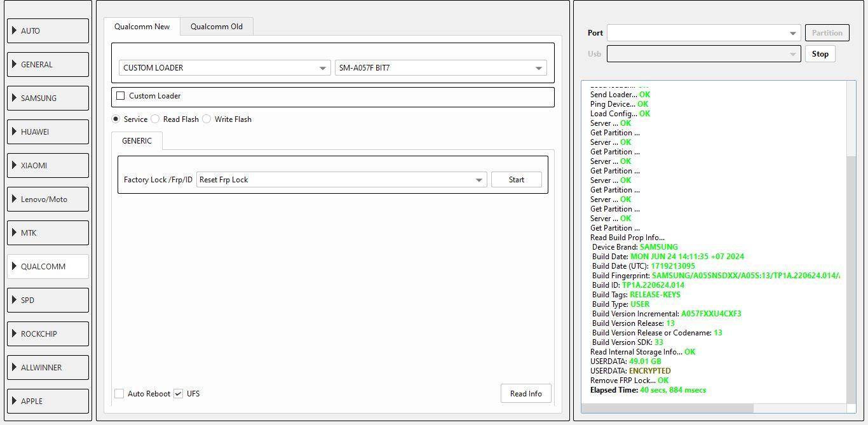
Task: Click the Read Info button
Action: pyautogui.click(x=526, y=394)
